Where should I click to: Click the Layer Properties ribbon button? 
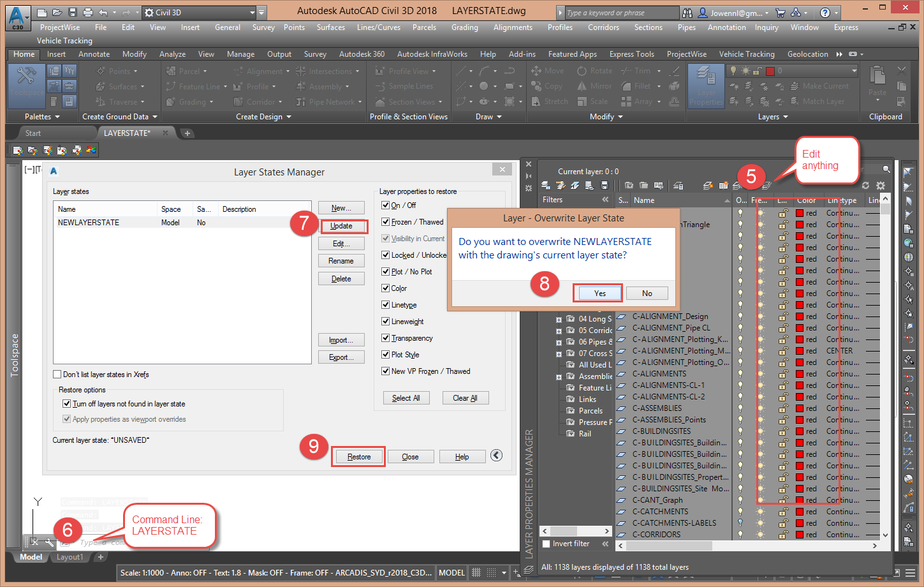[x=706, y=85]
